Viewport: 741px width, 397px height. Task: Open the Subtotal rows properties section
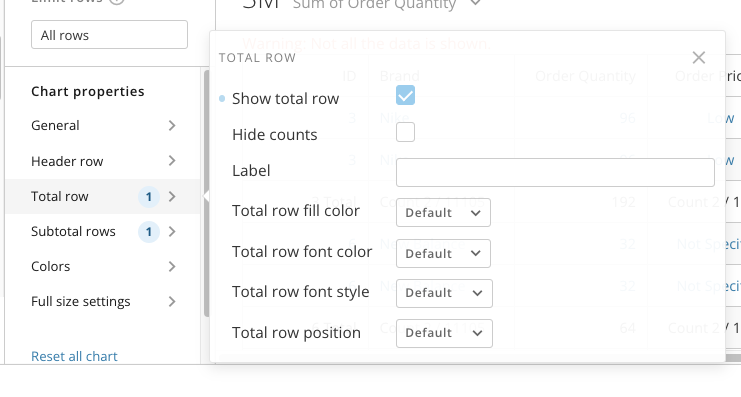point(103,232)
